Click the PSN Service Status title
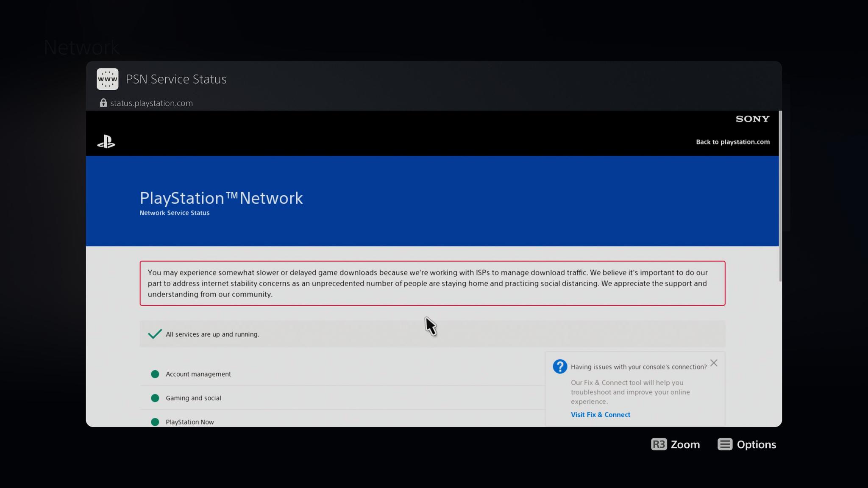Image resolution: width=868 pixels, height=488 pixels. (176, 79)
